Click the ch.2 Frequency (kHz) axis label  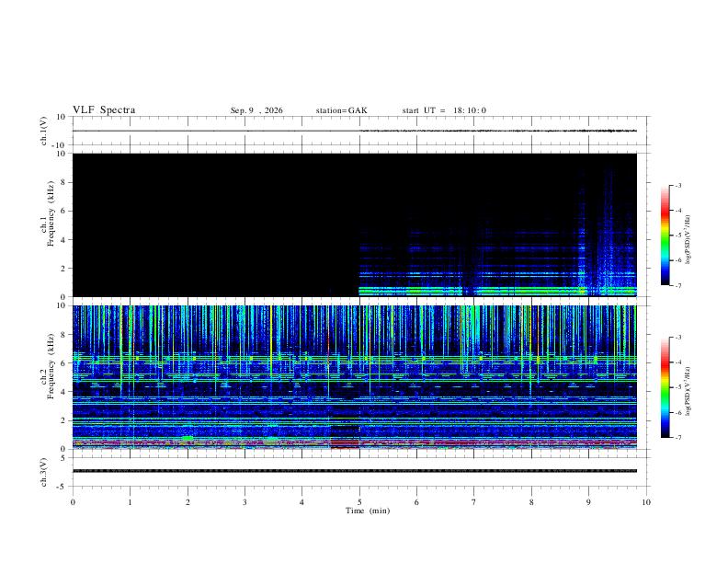click(x=51, y=366)
